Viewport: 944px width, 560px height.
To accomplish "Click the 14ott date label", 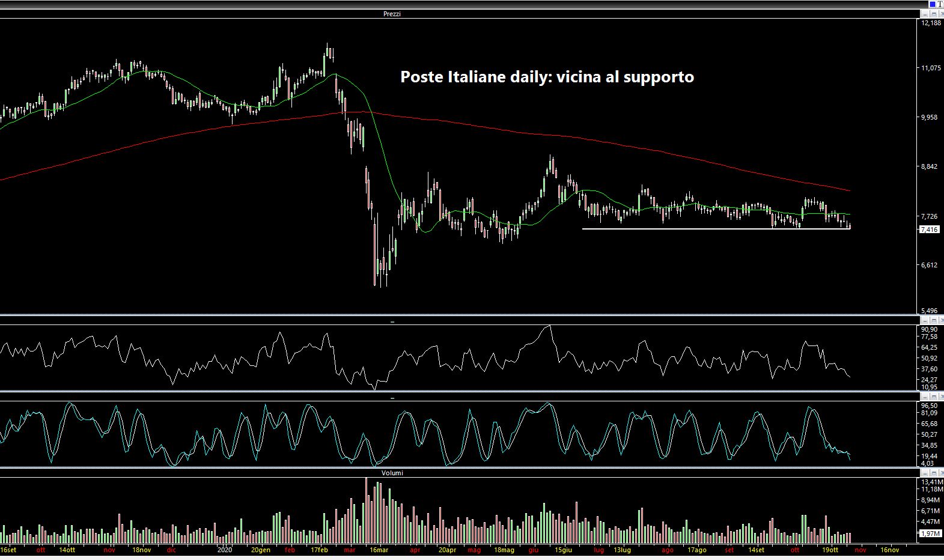I will 67,550.
